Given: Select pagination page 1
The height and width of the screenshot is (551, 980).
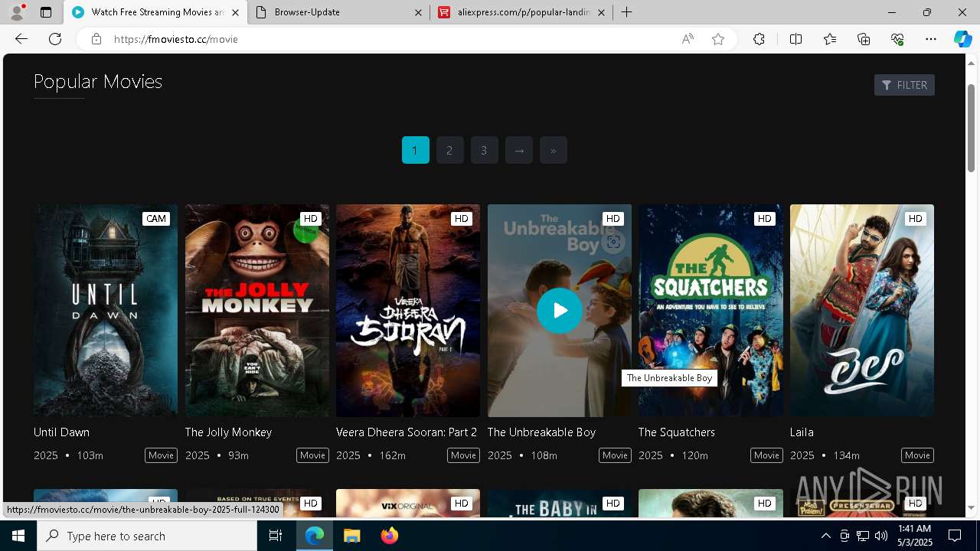Looking at the screenshot, I should (415, 150).
